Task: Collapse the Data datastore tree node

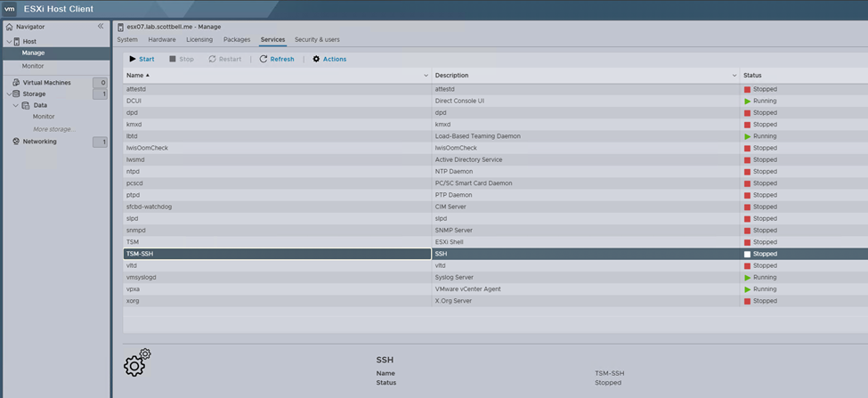Action: tap(15, 105)
